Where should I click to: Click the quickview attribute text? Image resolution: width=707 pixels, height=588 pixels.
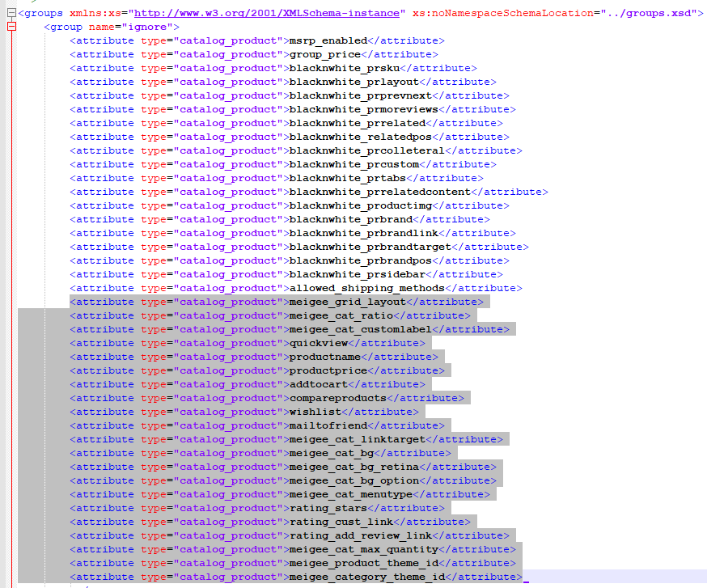coord(319,343)
